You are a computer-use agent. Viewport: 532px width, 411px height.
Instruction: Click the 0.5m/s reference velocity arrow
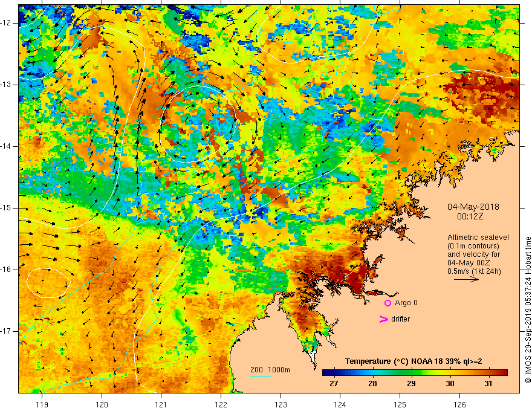click(466, 279)
